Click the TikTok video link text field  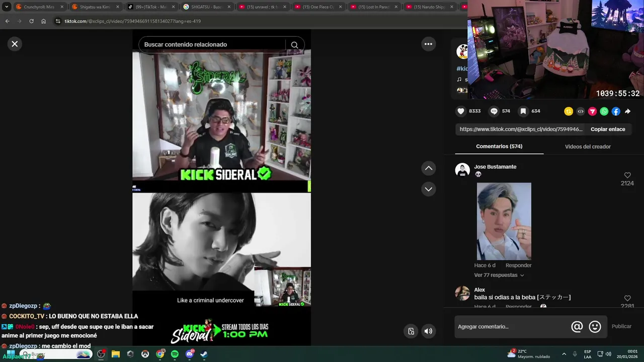click(x=521, y=129)
